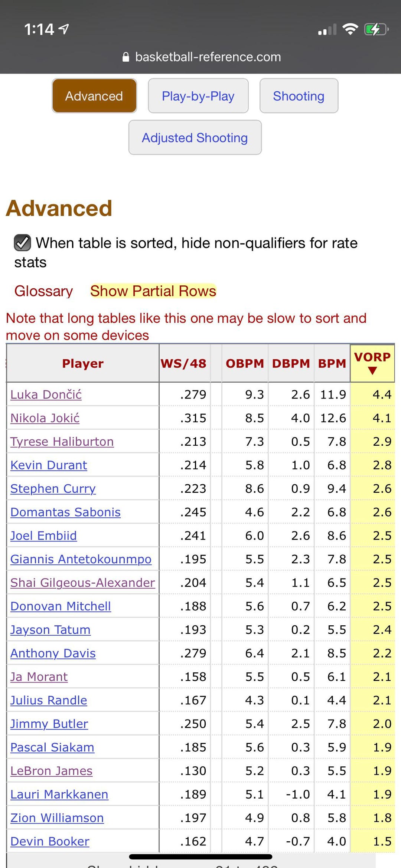The image size is (401, 868).
Task: Switch to the Shooting tab
Action: [299, 96]
